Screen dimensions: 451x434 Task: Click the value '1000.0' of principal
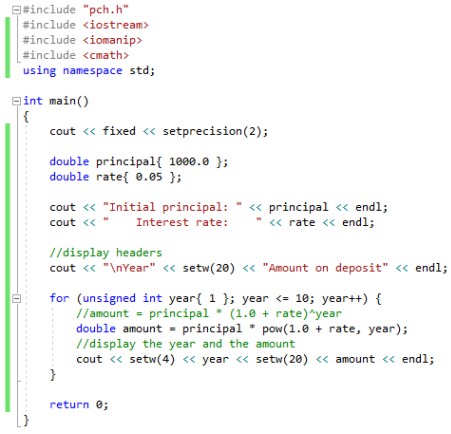tap(189, 162)
